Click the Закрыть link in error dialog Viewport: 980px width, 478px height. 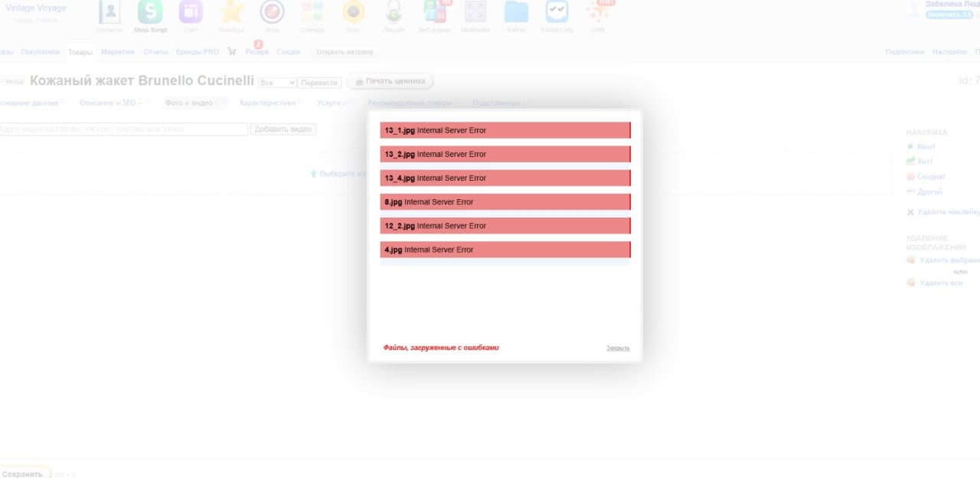pos(618,349)
